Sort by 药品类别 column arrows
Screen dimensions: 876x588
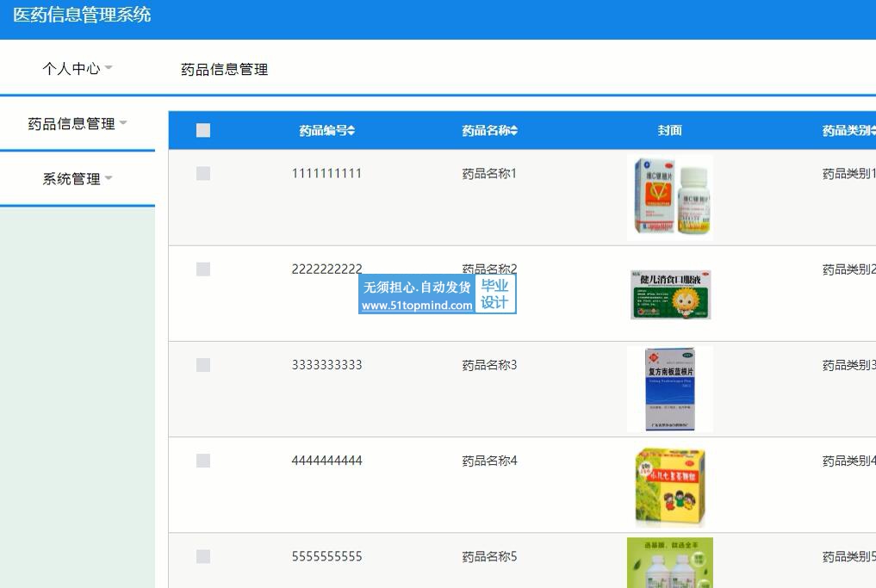click(x=872, y=131)
